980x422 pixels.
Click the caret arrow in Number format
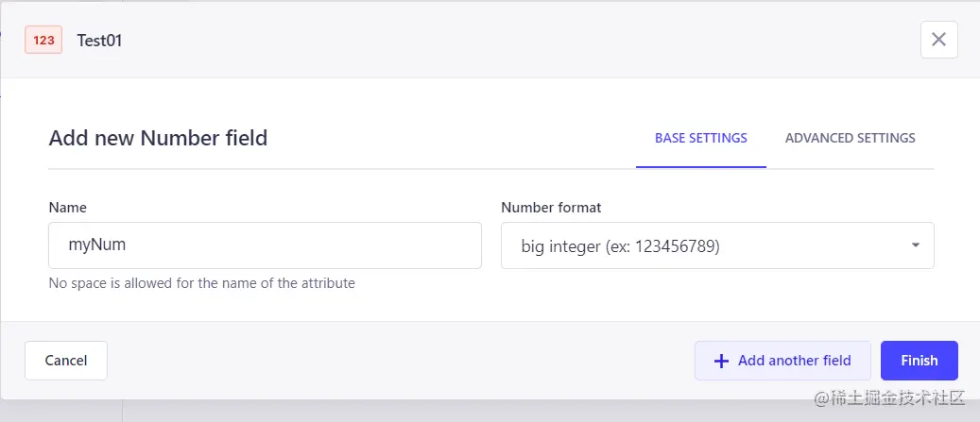pos(915,245)
